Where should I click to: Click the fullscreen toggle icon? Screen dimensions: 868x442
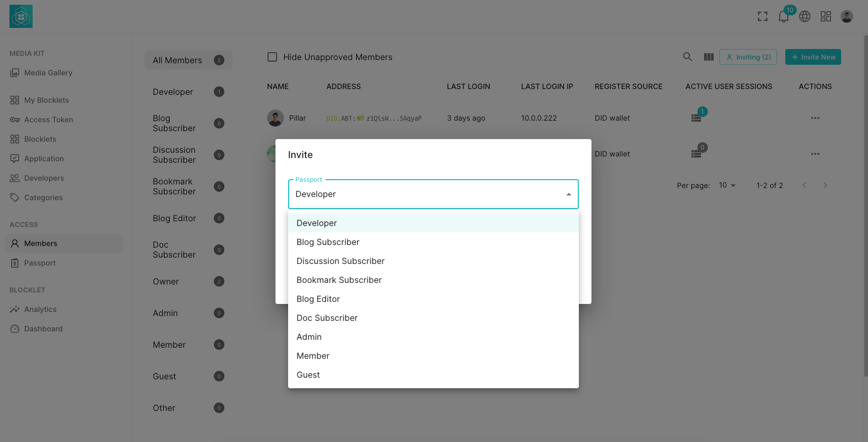click(x=762, y=16)
